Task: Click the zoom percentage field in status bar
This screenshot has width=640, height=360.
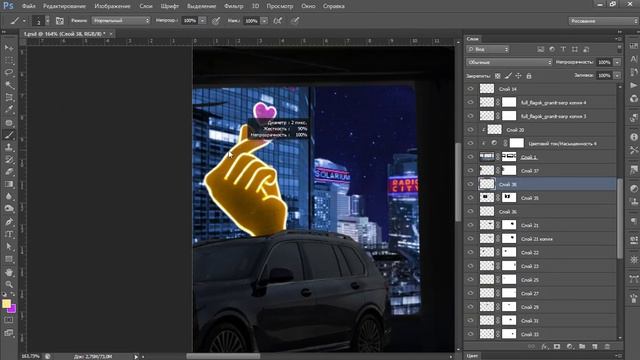Action: [30, 356]
